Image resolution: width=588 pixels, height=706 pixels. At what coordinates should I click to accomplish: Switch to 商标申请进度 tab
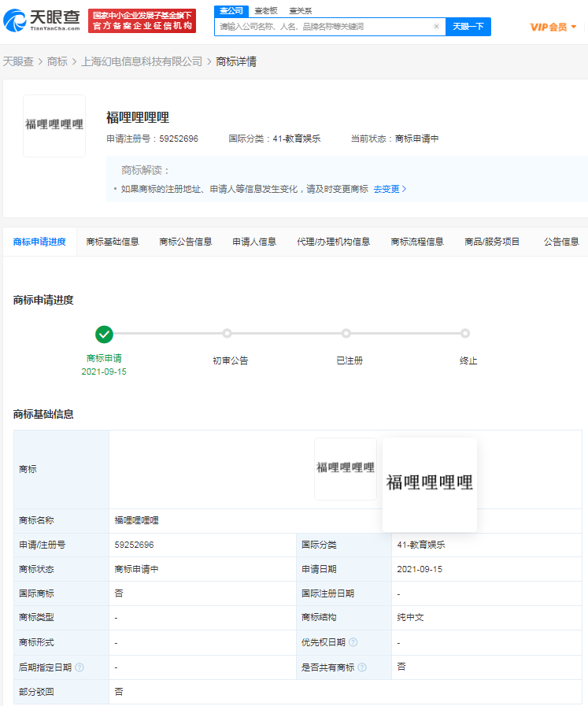39,242
